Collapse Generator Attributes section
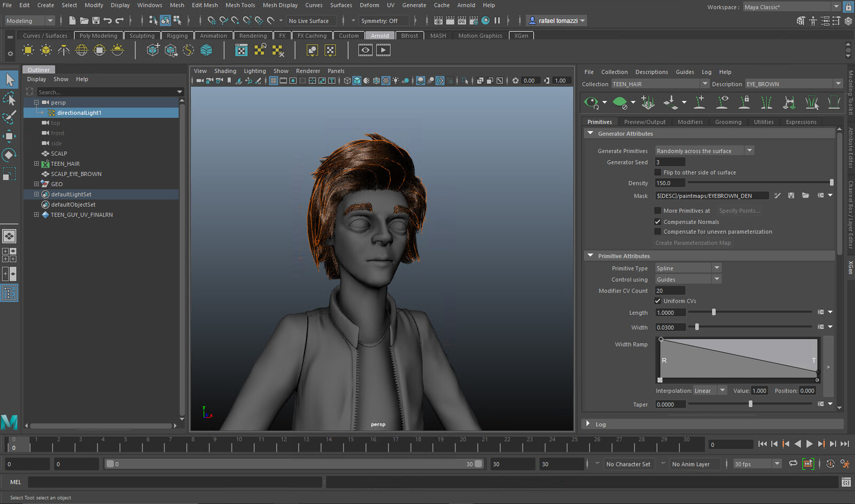Viewport: 855px width, 504px height. [x=590, y=133]
